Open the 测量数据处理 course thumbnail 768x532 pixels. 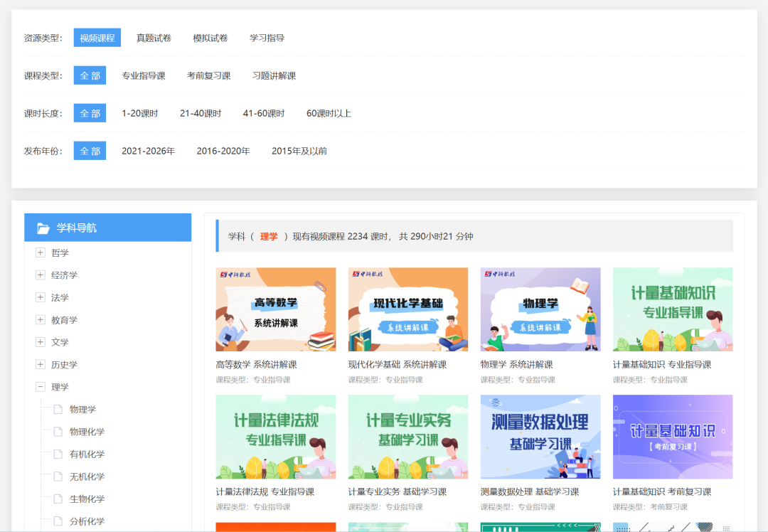tap(540, 437)
